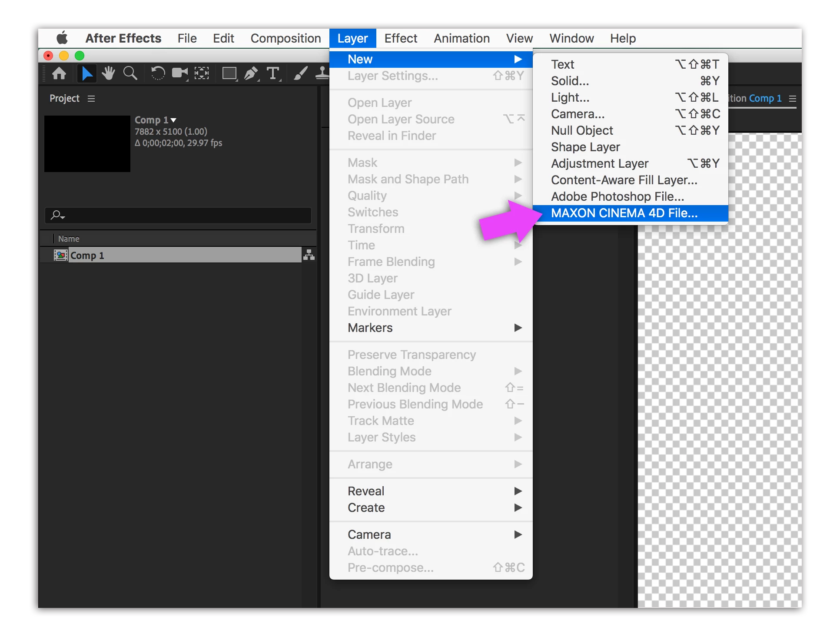The height and width of the screenshot is (637, 840).
Task: Select the Rectangle shape tool
Action: coord(229,73)
